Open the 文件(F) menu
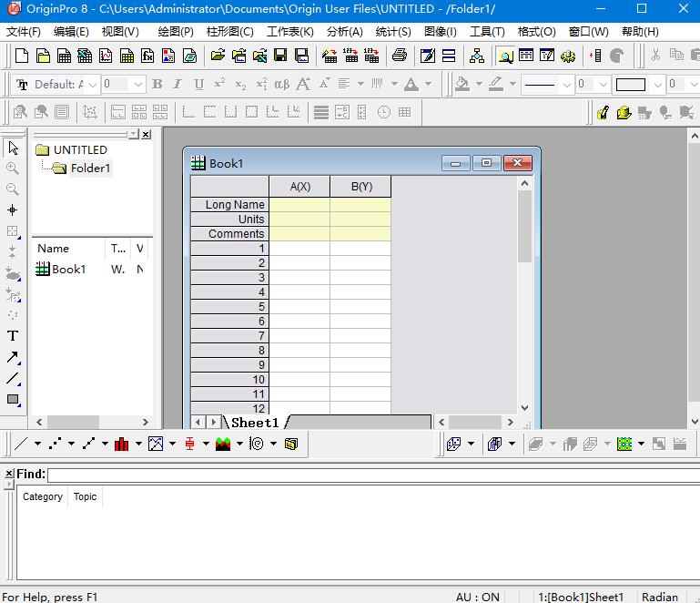700x603 pixels. pos(24,32)
